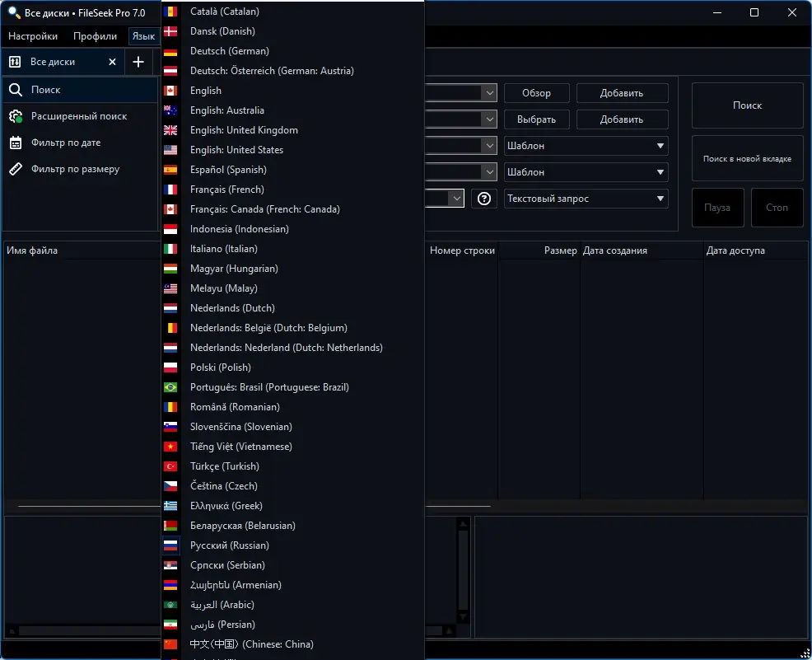The width and height of the screenshot is (812, 660).
Task: Click the Australia flag icon
Action: pyautogui.click(x=170, y=110)
